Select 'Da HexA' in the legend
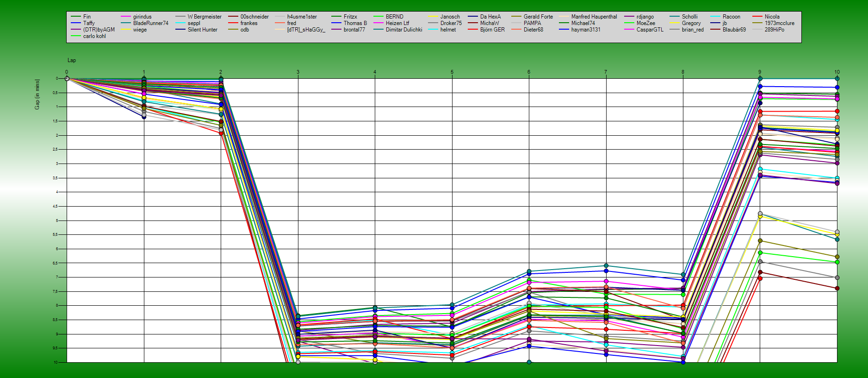 pyautogui.click(x=490, y=17)
